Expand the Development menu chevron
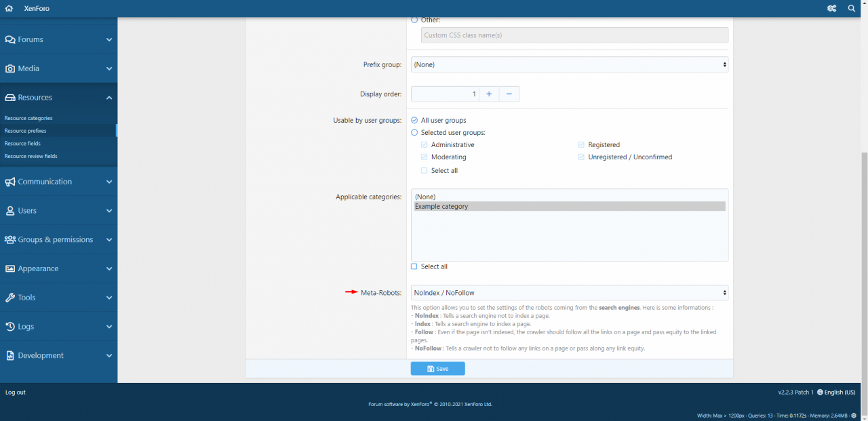 [109, 355]
